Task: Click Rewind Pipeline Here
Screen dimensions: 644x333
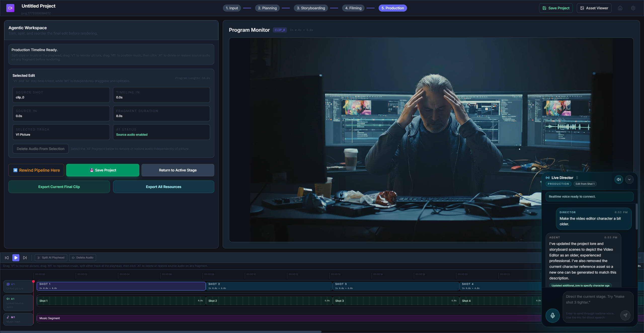Action: click(36, 170)
